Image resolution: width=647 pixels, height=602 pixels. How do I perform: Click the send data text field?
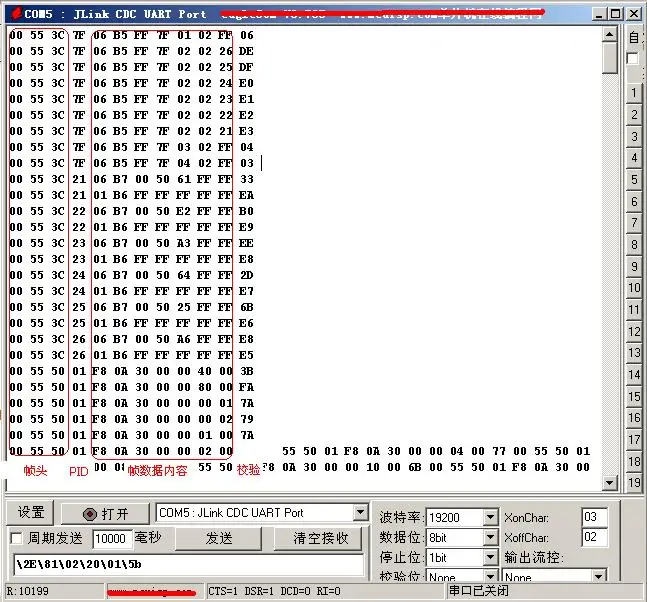click(189, 564)
